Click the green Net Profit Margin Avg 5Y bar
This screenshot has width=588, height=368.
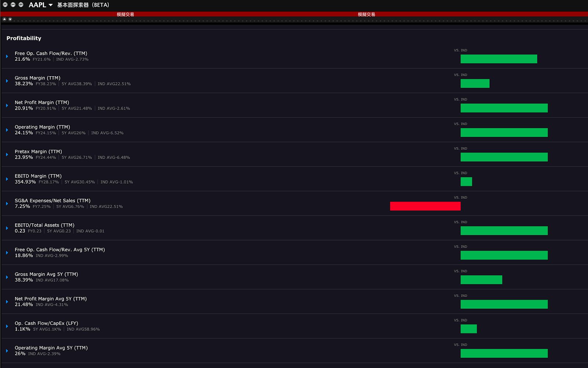(504, 304)
